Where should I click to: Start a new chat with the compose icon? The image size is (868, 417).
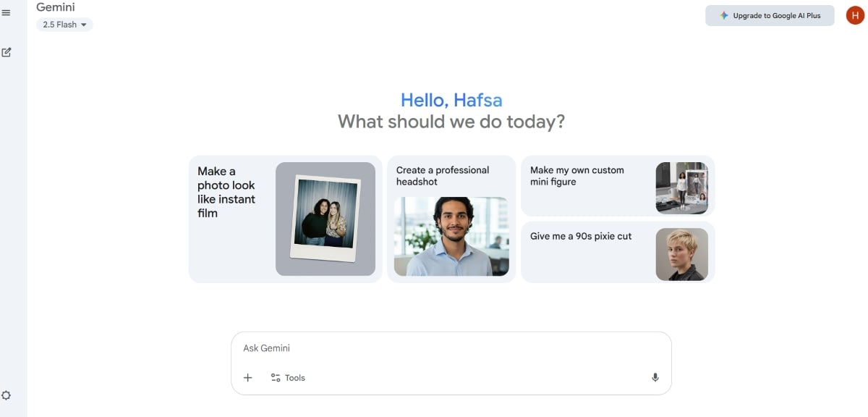[7, 52]
